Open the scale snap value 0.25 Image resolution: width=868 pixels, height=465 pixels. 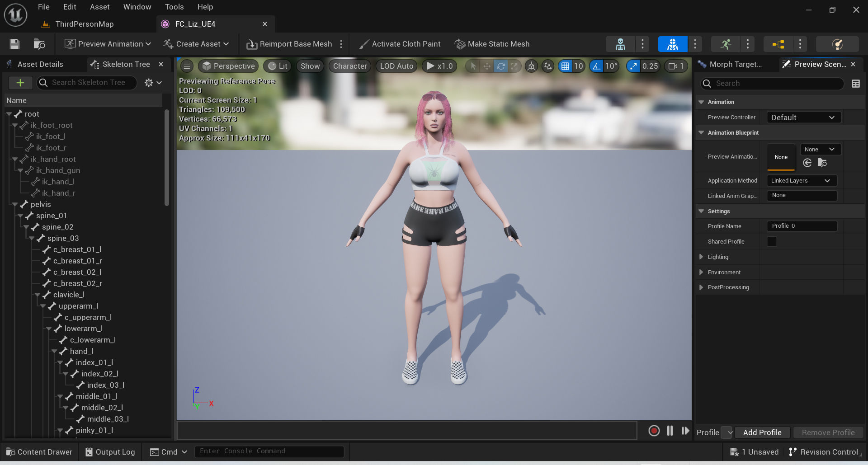tap(650, 66)
